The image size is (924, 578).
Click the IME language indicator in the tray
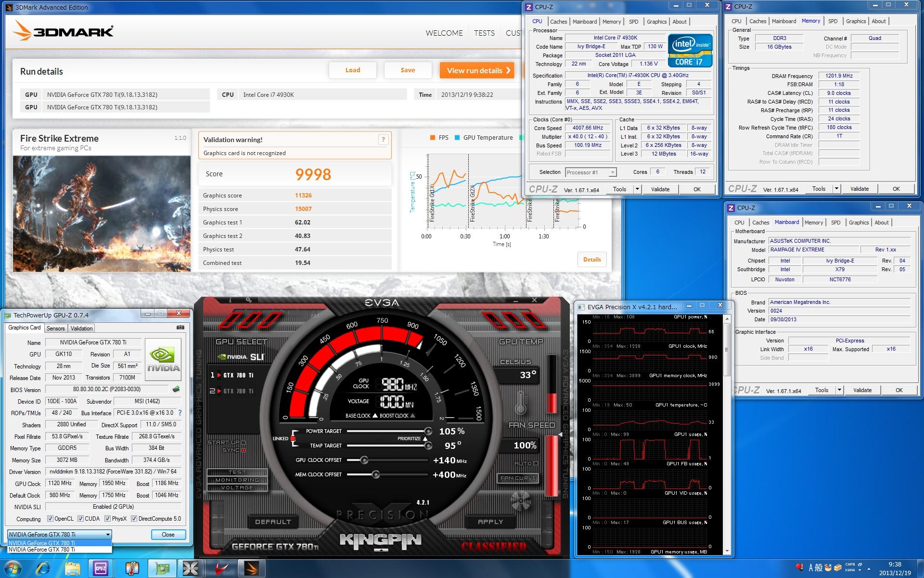pos(812,568)
